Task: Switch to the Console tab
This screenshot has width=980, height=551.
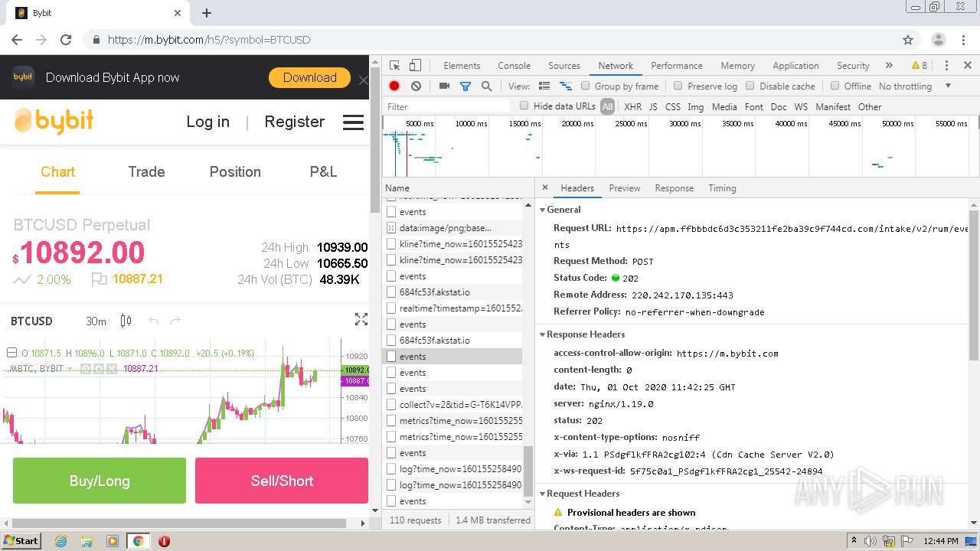Action: click(514, 66)
